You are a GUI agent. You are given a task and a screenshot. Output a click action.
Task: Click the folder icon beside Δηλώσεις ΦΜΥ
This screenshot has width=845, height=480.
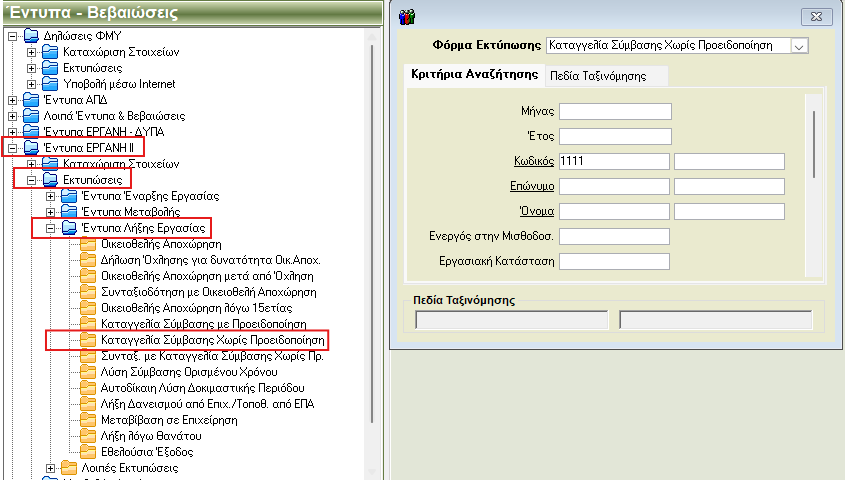point(31,37)
